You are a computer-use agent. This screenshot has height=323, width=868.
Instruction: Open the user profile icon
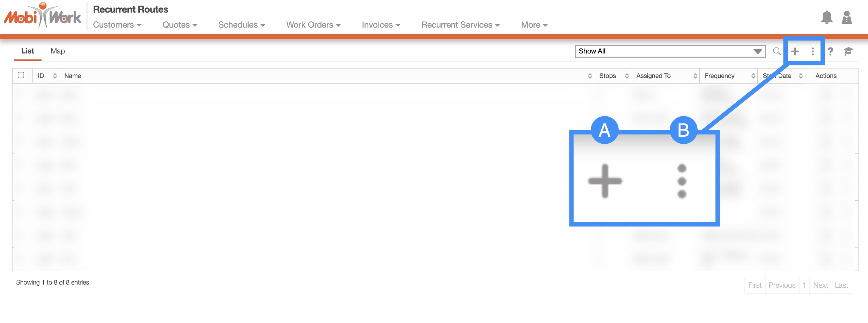[847, 17]
